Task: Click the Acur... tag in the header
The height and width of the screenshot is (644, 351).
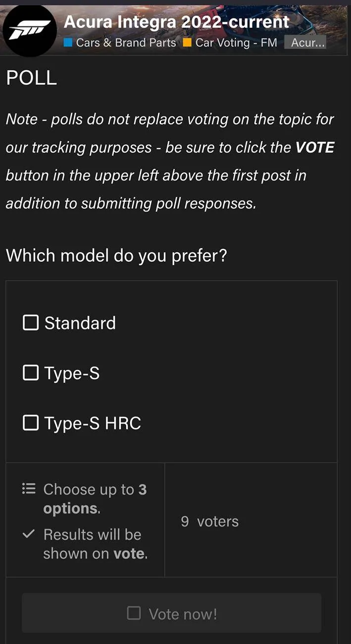Action: coord(306,43)
